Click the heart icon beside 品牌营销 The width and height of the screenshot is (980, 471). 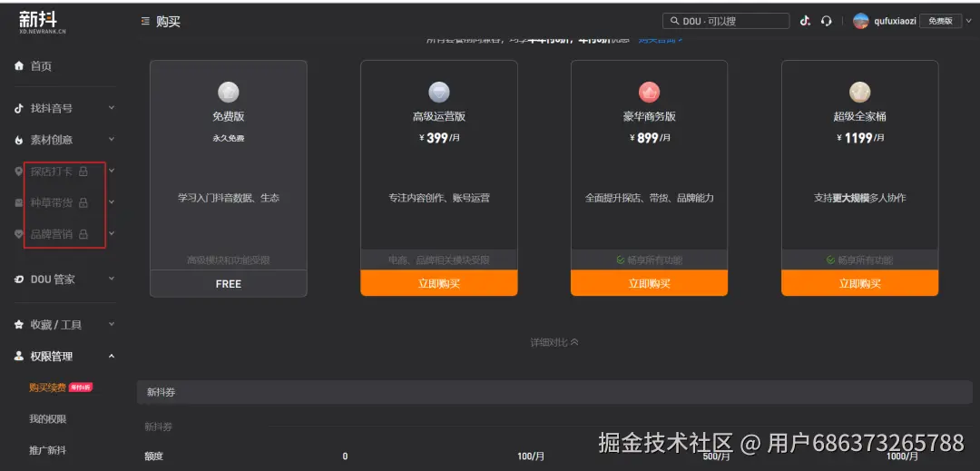point(19,233)
